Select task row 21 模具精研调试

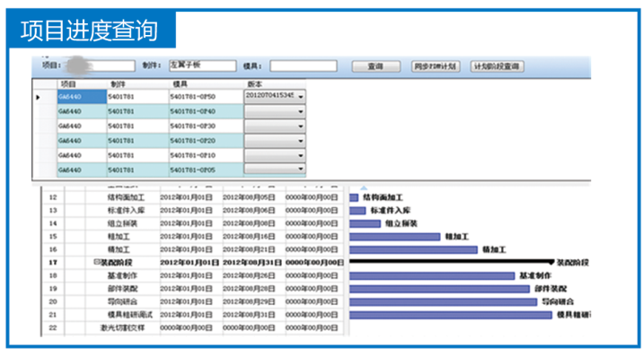(193, 315)
